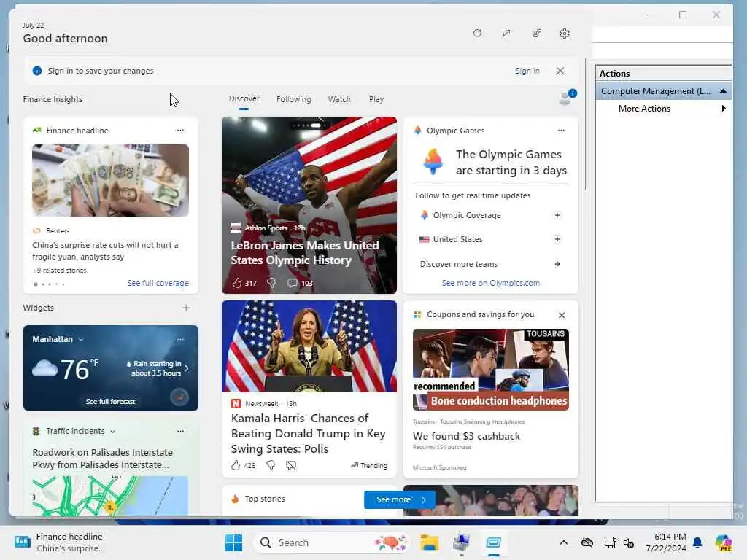Open the traffic map preview
This screenshot has width=747, height=560.
click(111, 496)
